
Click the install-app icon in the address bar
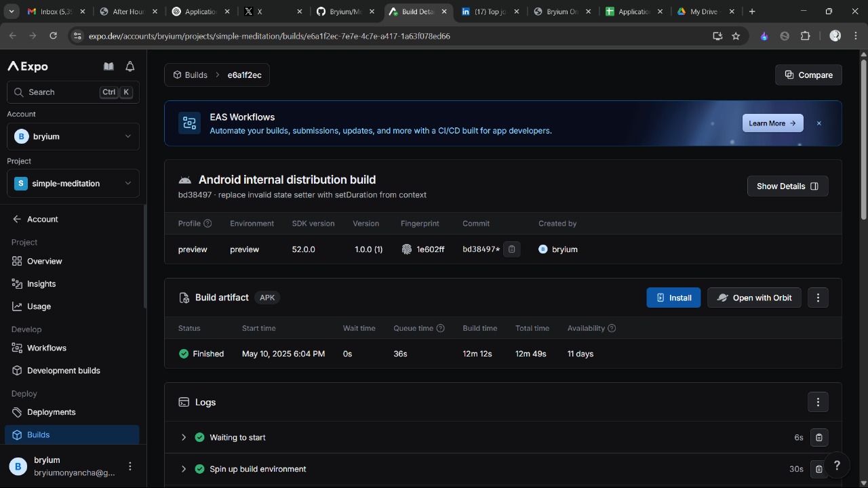click(x=717, y=36)
